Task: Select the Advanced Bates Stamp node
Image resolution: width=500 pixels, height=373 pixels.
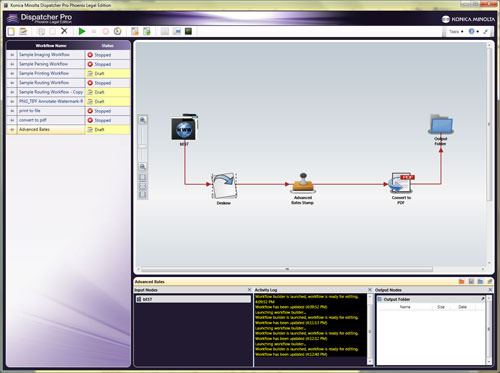Action: [303, 188]
